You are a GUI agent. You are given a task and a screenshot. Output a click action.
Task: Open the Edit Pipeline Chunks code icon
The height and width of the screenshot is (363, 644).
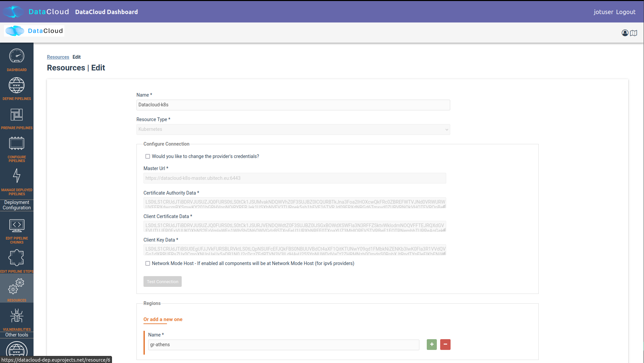[x=17, y=225]
